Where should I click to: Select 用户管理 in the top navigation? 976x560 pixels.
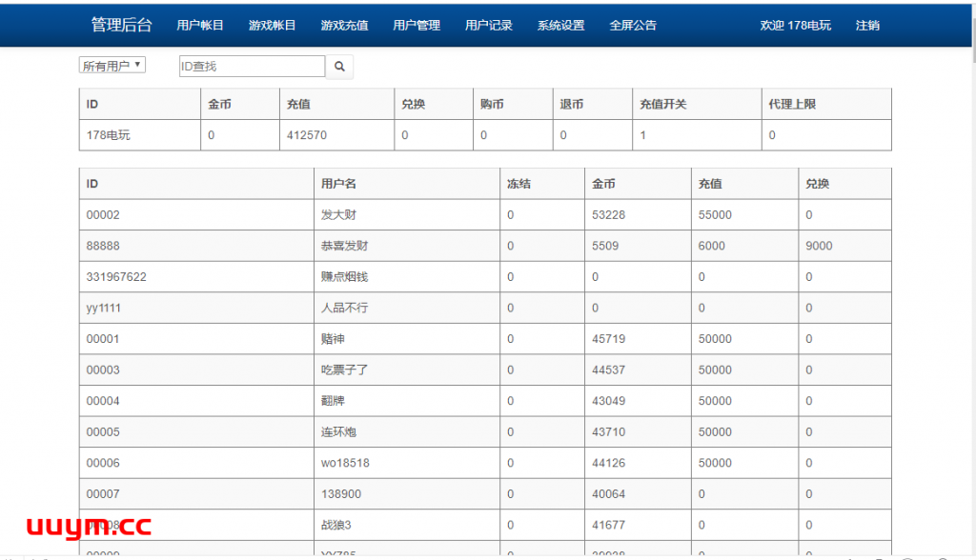[417, 26]
